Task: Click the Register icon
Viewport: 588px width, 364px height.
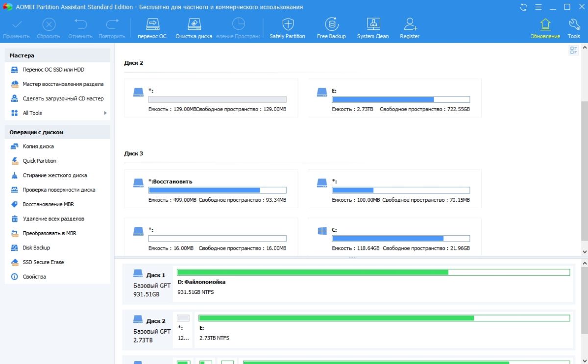Action: 410,24
